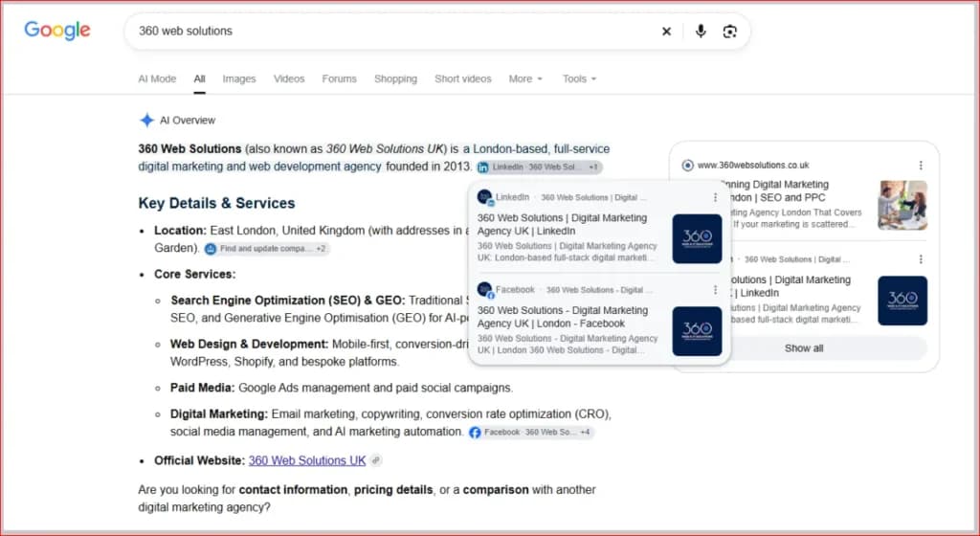Click 360 logo thumbnail in popup Facebook result
Screen dimensions: 980x536
(x=697, y=331)
